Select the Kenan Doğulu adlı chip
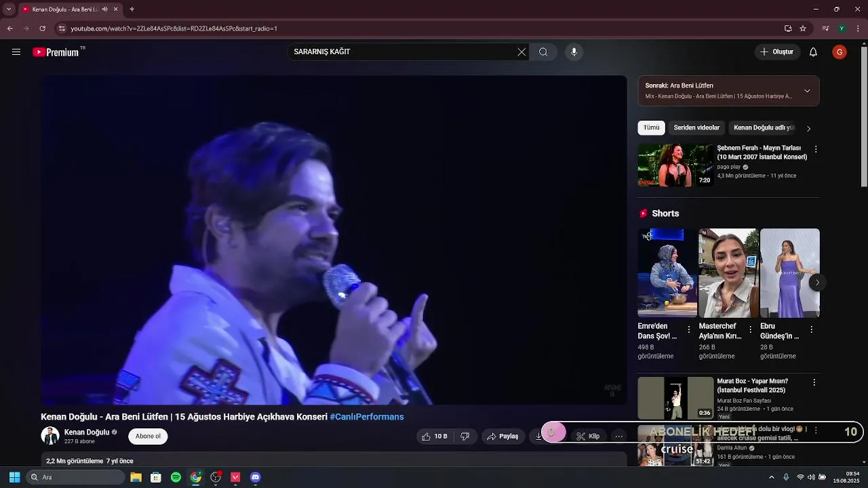The image size is (868, 488). click(764, 127)
